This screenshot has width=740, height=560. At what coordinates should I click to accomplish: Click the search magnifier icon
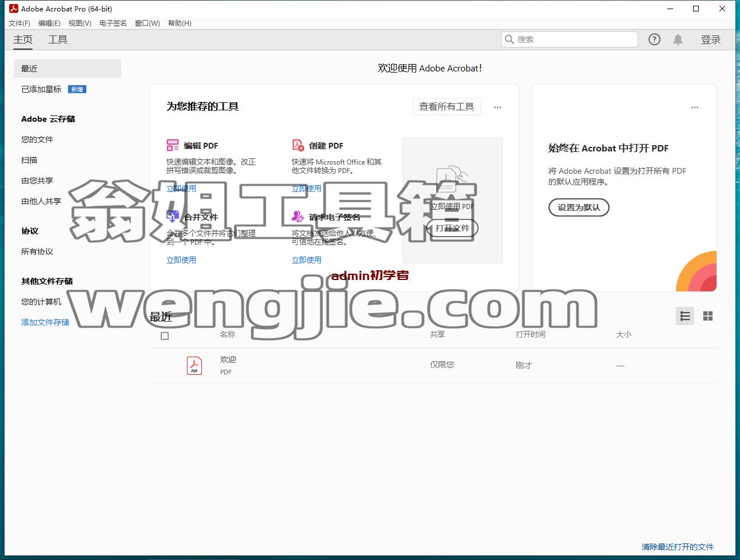pyautogui.click(x=509, y=39)
